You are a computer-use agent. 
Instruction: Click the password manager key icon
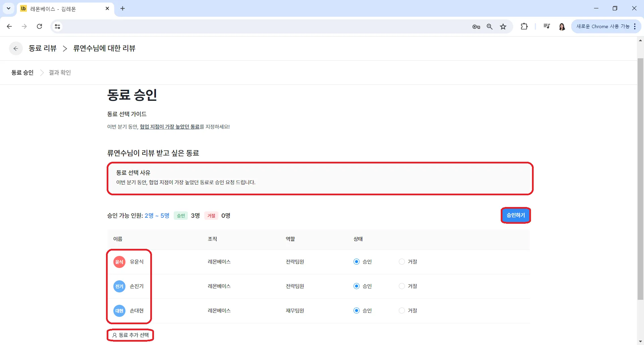[476, 27]
